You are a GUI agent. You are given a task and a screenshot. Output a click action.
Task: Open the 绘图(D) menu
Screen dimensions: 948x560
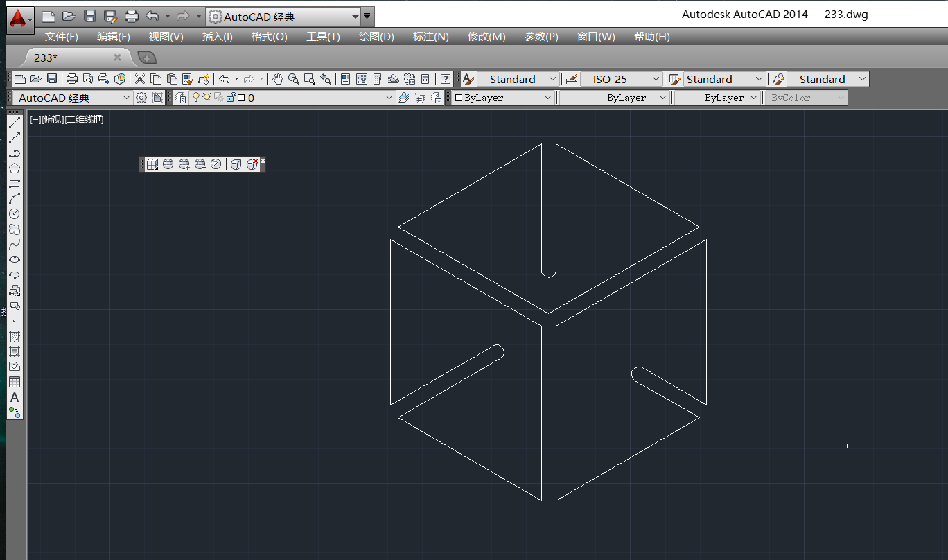pos(376,37)
